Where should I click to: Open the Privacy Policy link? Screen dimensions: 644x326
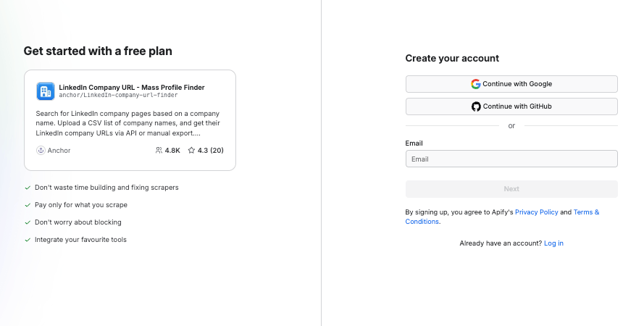(x=536, y=212)
